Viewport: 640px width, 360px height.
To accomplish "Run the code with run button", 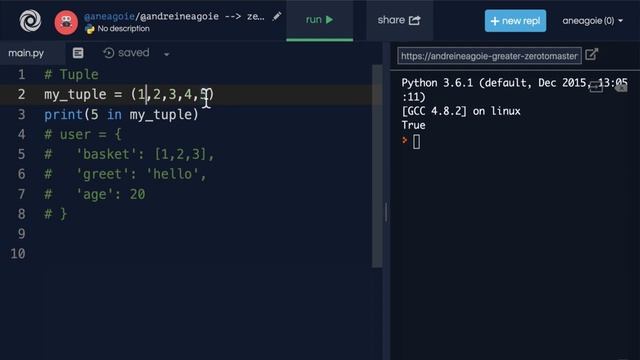I will [x=320, y=20].
